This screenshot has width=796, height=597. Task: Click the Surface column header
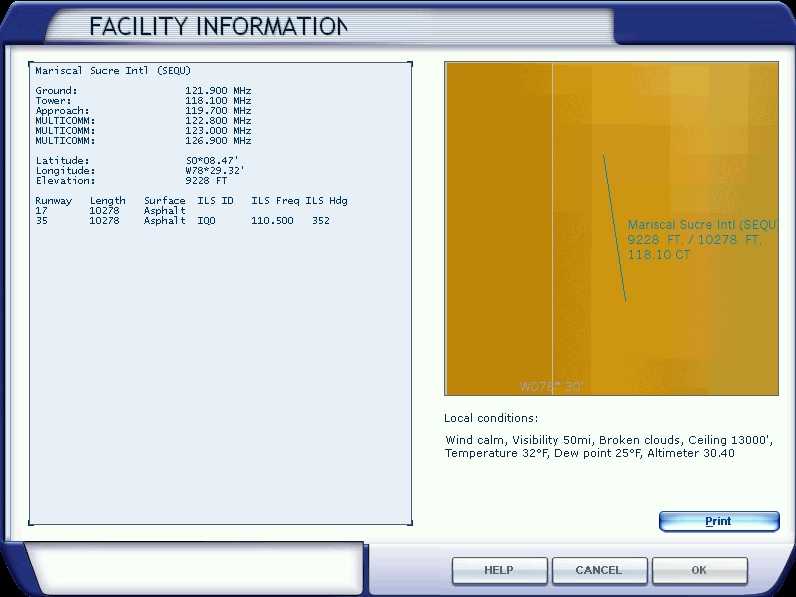point(164,201)
